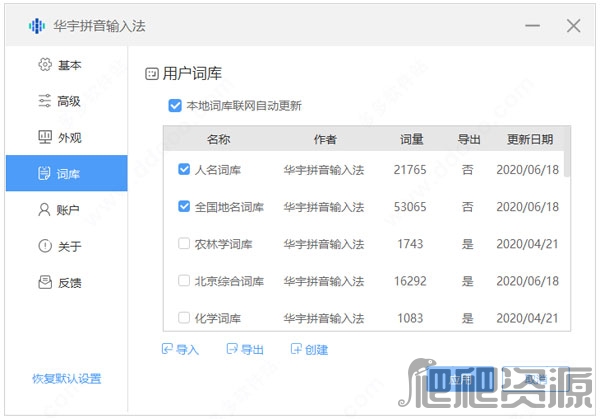Minimize the settings window
Viewport: 600px width, 419px height.
tap(532, 26)
